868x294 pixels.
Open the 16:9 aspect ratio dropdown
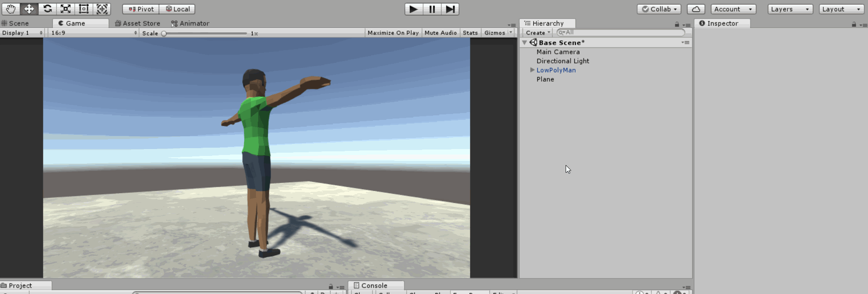point(93,33)
